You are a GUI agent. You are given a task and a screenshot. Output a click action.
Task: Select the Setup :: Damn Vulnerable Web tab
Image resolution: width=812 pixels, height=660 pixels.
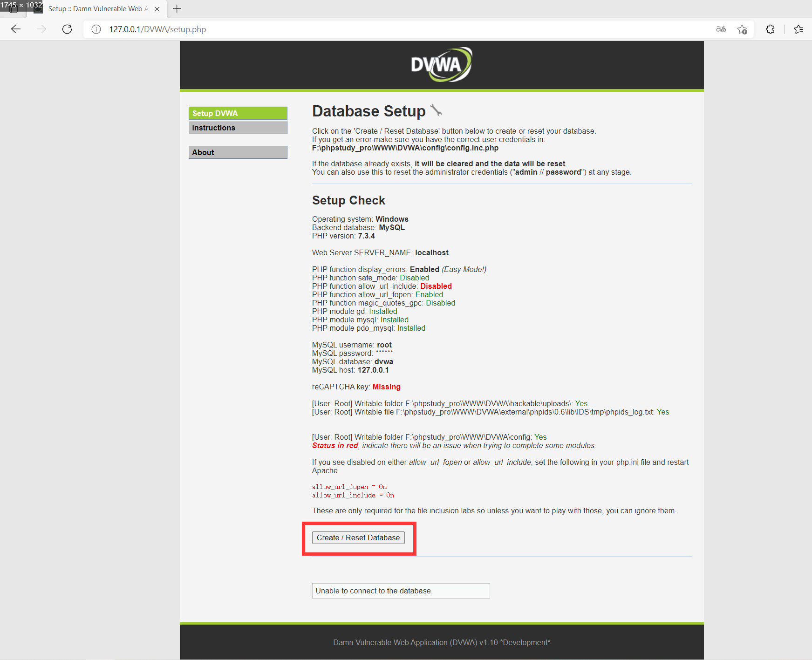[98, 9]
